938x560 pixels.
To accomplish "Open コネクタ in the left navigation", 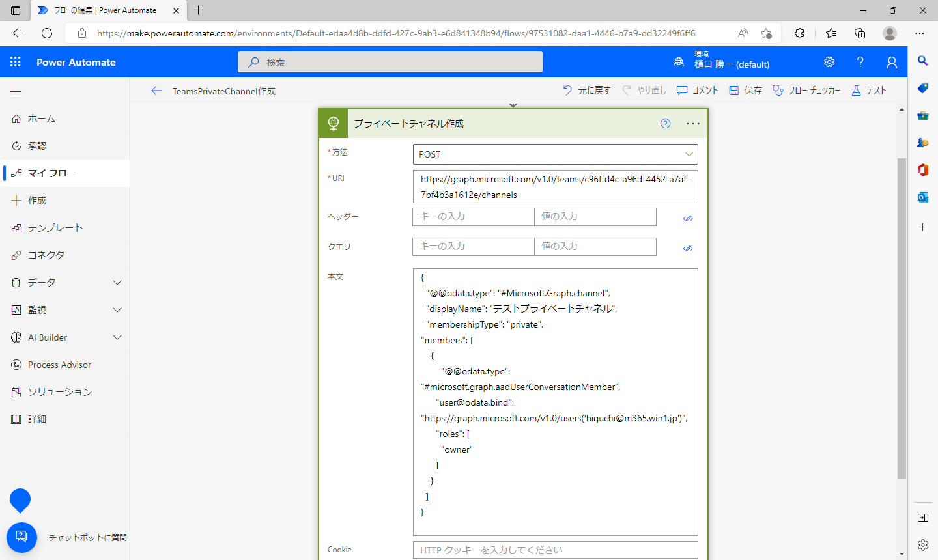I will pyautogui.click(x=65, y=255).
